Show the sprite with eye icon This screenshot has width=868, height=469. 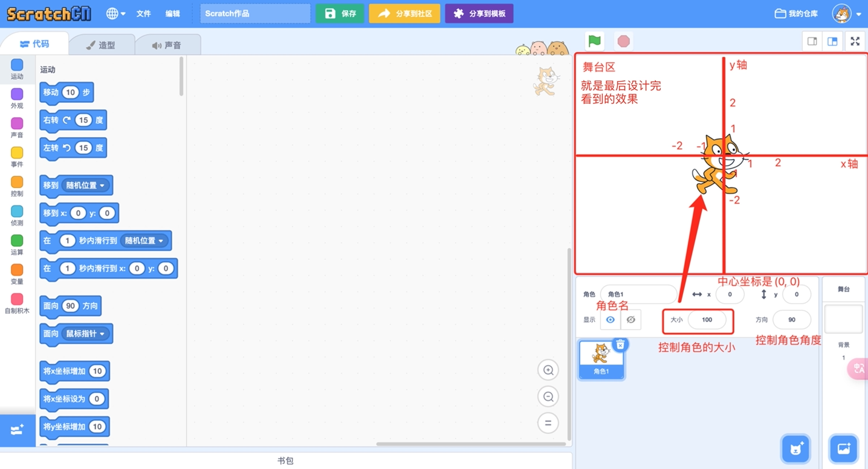pos(611,320)
